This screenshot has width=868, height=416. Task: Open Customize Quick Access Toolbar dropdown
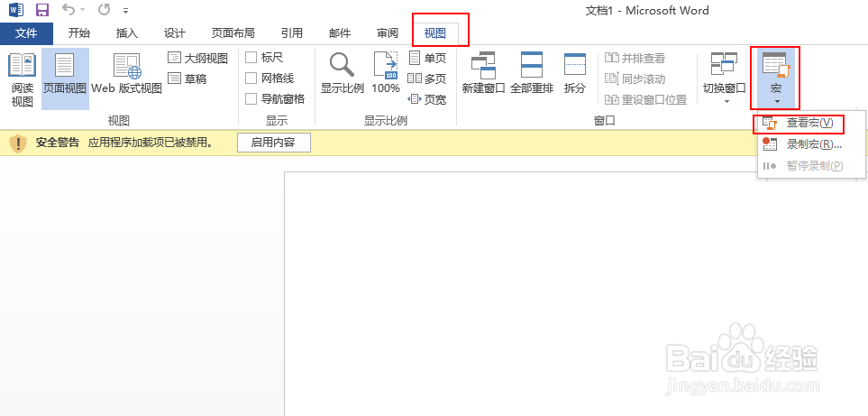pyautogui.click(x=125, y=11)
